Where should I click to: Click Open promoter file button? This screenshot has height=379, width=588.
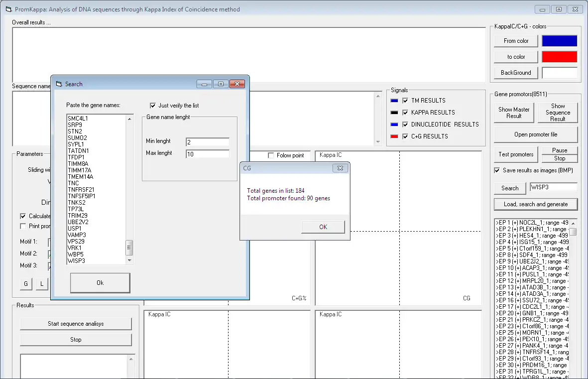tap(536, 134)
